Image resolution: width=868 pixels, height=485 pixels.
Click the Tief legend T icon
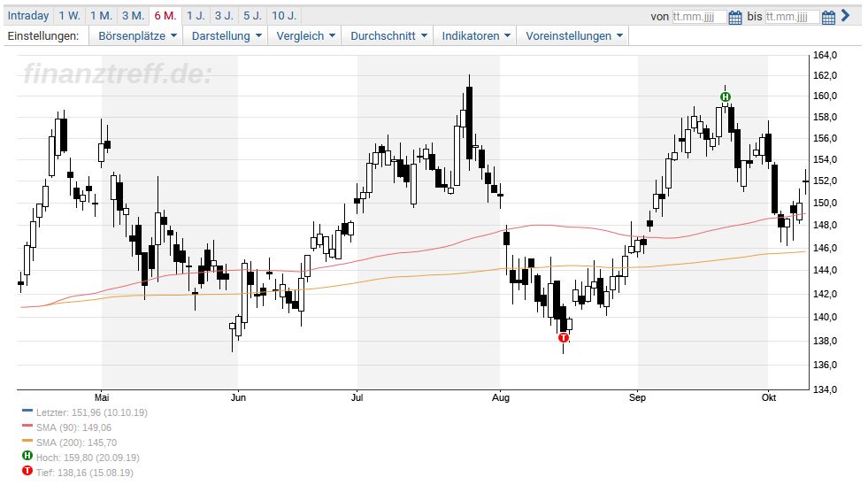27,471
